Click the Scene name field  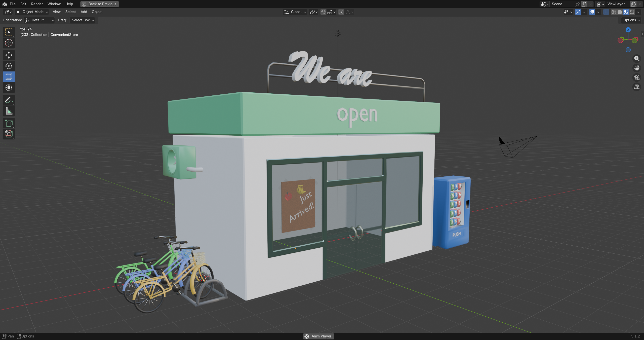562,4
